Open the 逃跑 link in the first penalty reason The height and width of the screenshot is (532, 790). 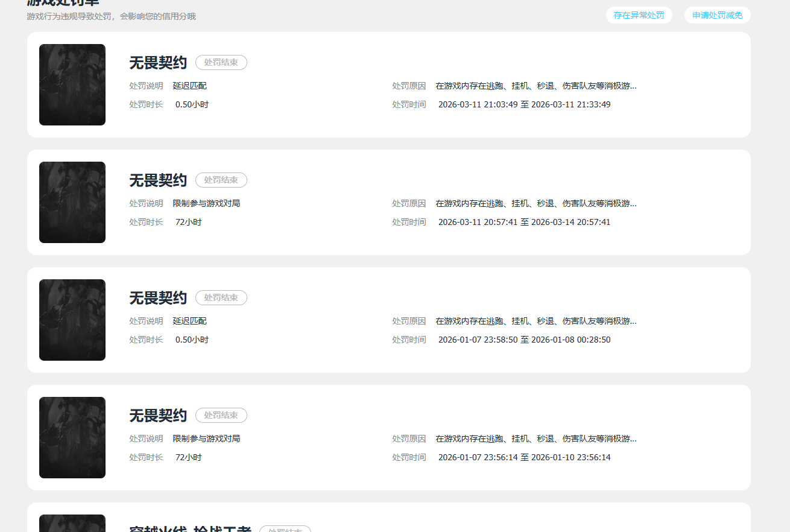coord(496,86)
